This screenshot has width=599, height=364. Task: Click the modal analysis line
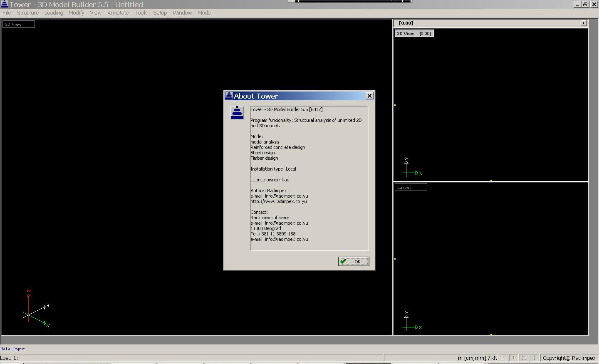tap(265, 142)
